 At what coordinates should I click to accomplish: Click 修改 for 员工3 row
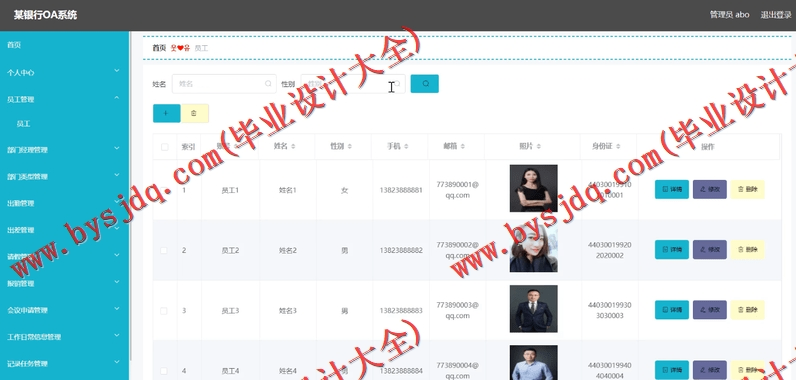[x=710, y=309]
